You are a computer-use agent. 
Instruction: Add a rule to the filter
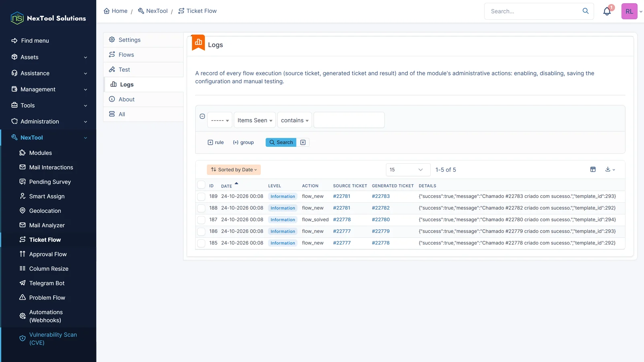[x=216, y=142]
